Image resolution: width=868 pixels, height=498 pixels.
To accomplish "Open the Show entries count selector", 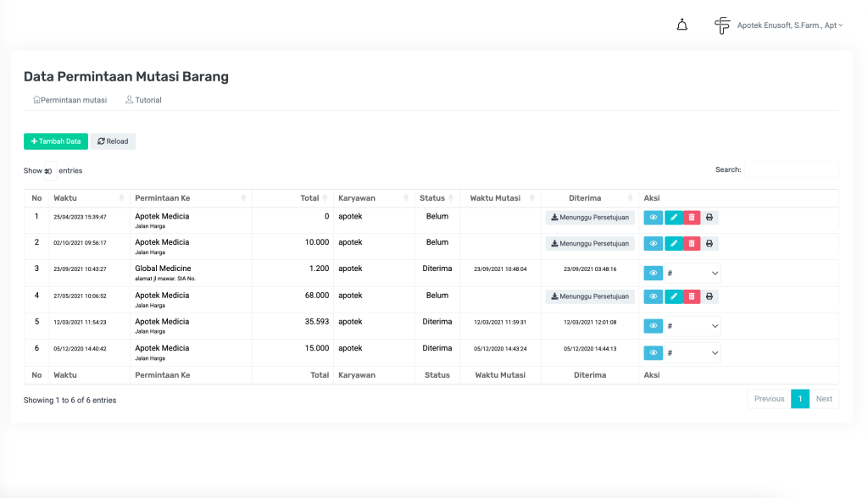I will pyautogui.click(x=49, y=171).
